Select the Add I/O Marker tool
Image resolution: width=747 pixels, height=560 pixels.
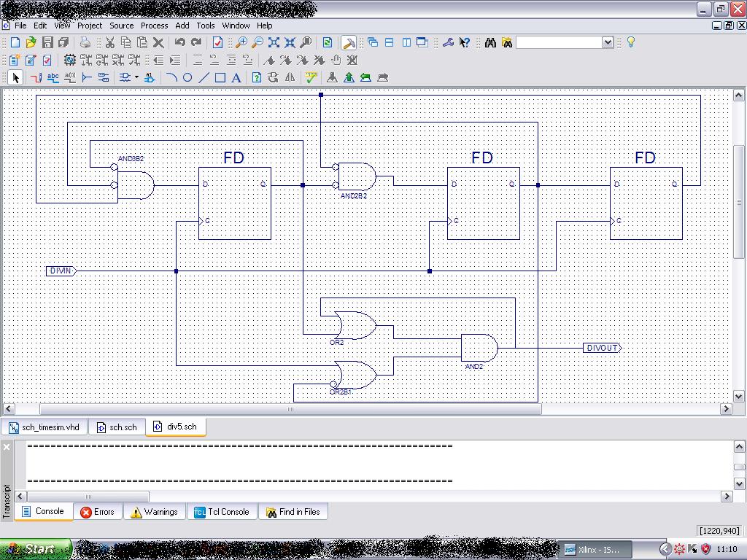click(x=104, y=77)
